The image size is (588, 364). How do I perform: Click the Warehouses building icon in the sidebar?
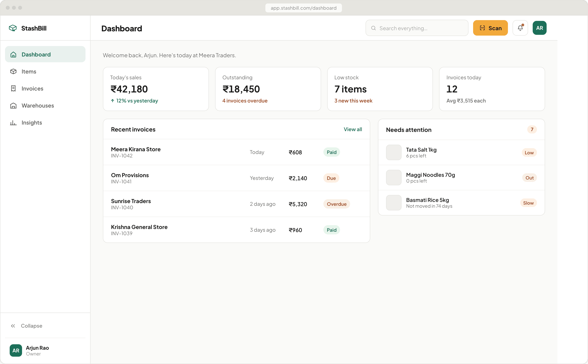tap(13, 106)
